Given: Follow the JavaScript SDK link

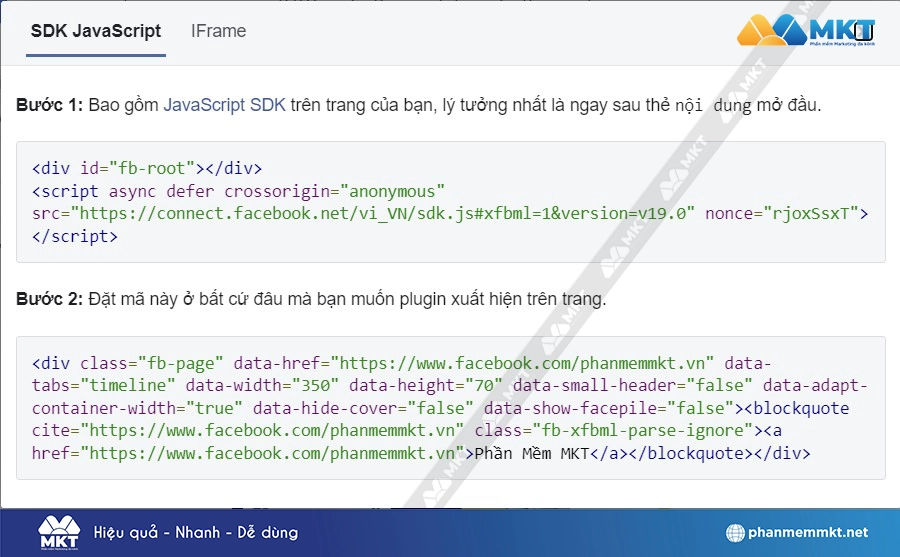Looking at the screenshot, I should pos(224,105).
